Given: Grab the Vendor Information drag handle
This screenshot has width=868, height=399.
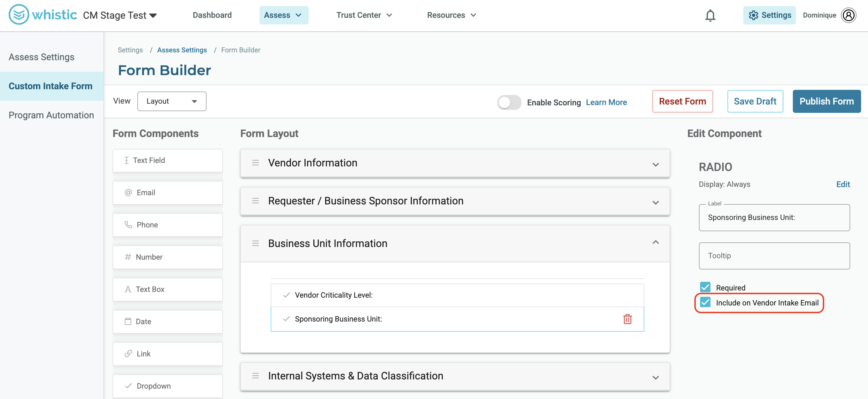Looking at the screenshot, I should pyautogui.click(x=255, y=163).
